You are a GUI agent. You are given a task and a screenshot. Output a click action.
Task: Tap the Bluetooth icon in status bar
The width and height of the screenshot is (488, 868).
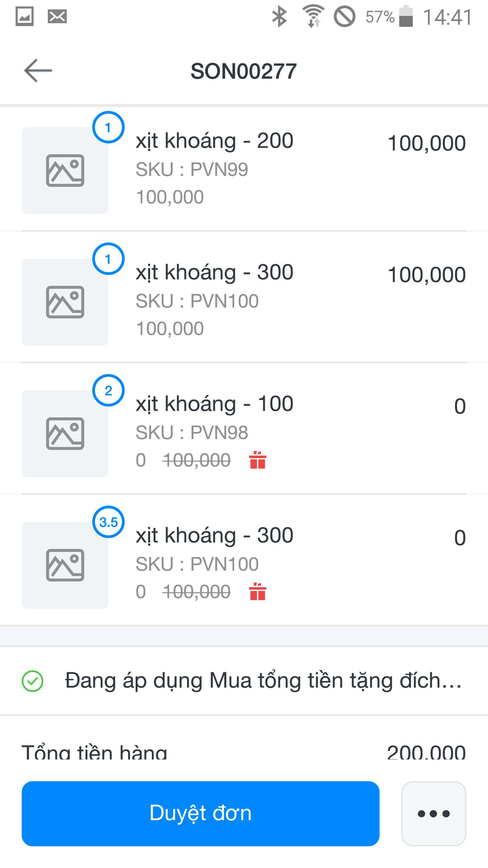280,17
